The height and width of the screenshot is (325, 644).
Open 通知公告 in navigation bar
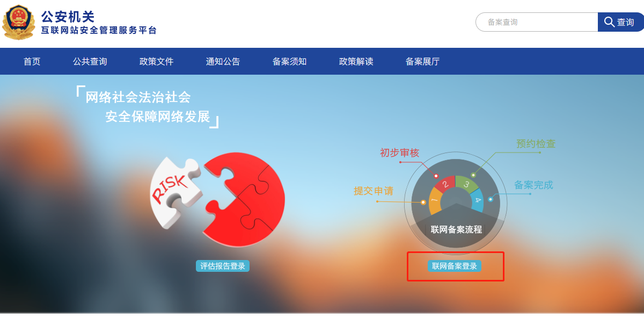tap(223, 61)
